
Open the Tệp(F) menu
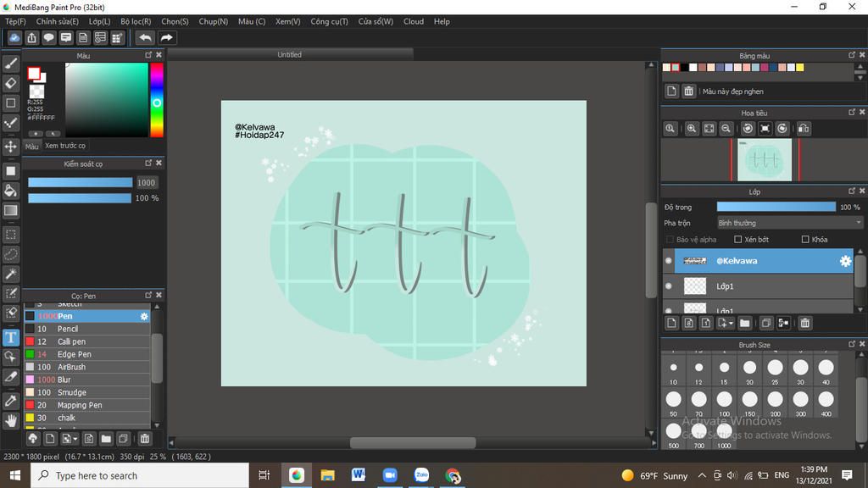pyautogui.click(x=15, y=21)
